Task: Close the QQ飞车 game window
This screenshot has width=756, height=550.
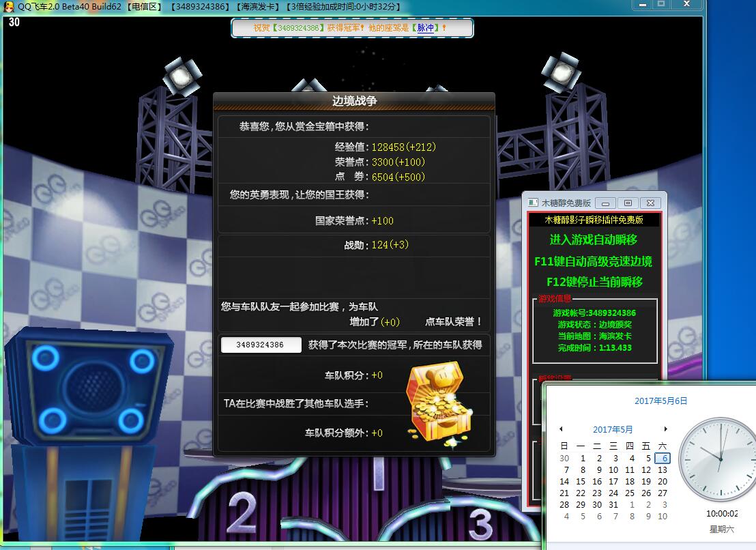Action: 686,4
